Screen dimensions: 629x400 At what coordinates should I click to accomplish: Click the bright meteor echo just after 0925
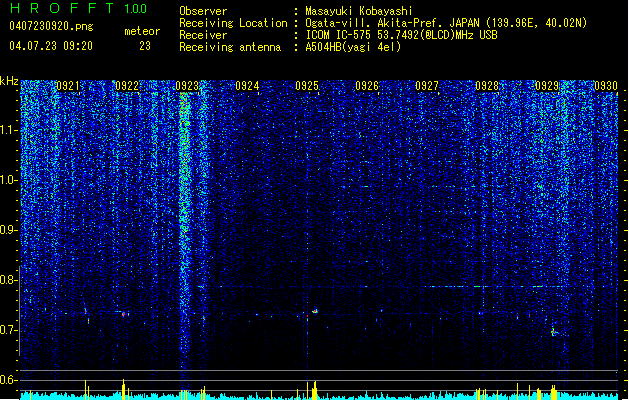315,311
